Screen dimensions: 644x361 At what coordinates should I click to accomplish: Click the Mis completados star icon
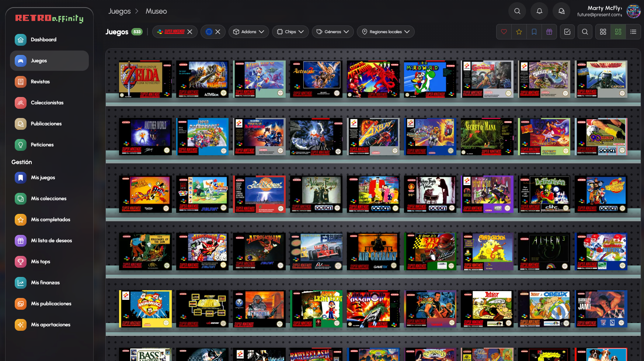pos(21,220)
